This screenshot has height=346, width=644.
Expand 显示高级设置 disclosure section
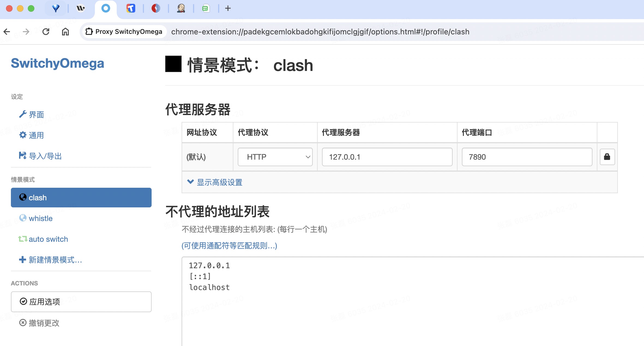point(215,182)
